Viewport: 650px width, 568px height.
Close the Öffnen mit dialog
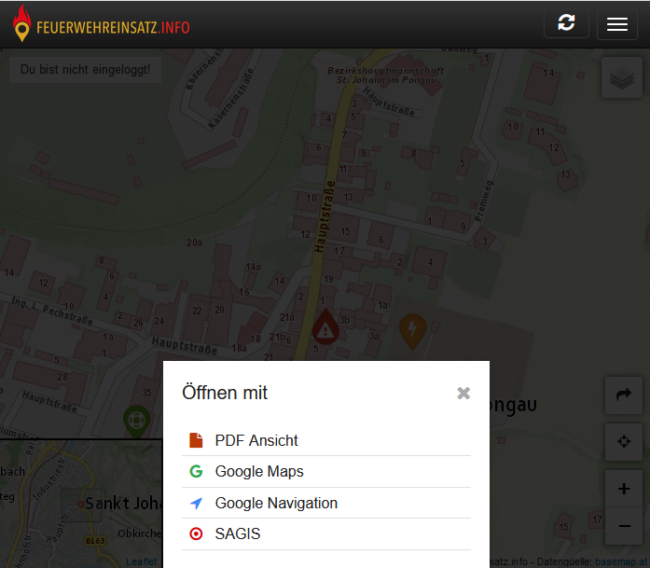[x=463, y=393]
